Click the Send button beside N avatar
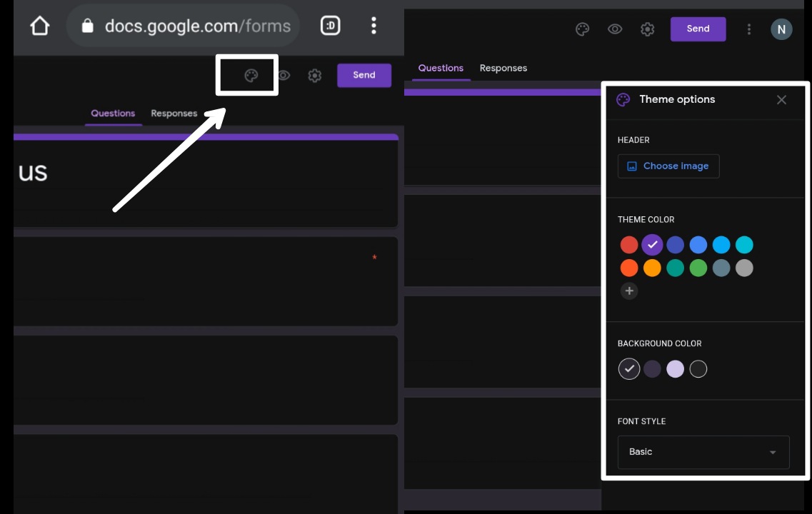The width and height of the screenshot is (812, 514). coord(698,29)
